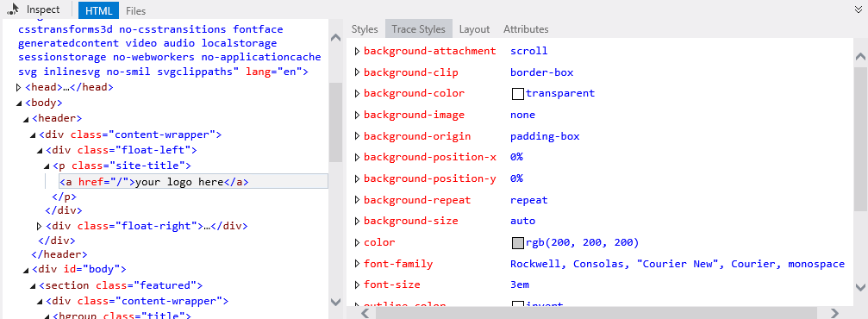The width and height of the screenshot is (868, 319).
Task: Collapse the float-left div node
Action: coord(40,150)
